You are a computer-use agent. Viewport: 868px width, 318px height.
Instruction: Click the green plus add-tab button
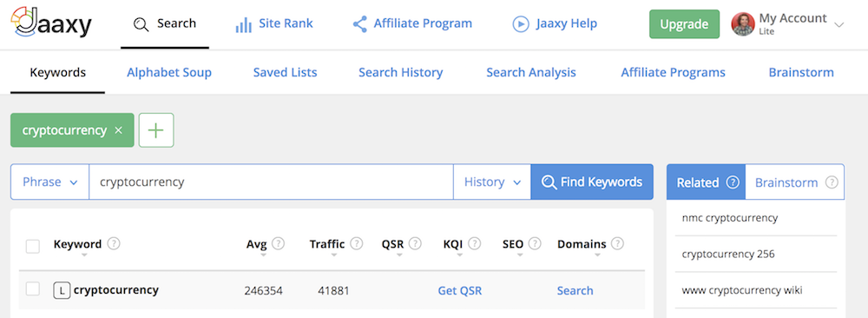pyautogui.click(x=156, y=130)
